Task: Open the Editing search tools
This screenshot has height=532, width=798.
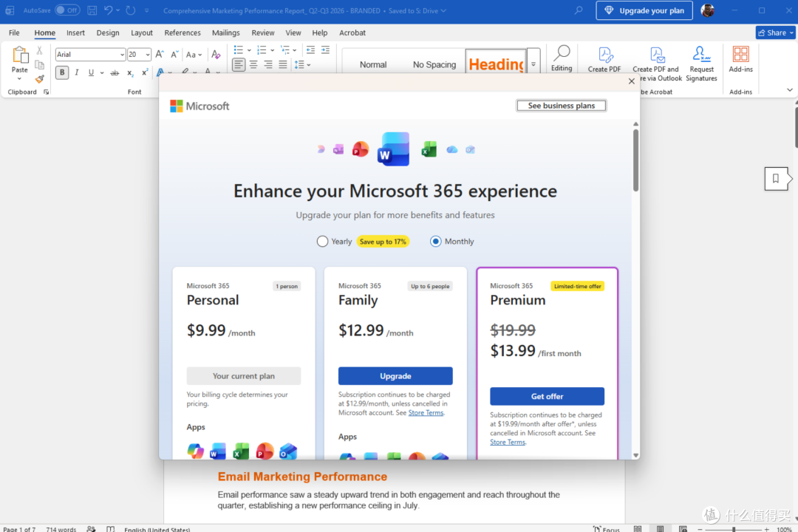Action: point(562,58)
